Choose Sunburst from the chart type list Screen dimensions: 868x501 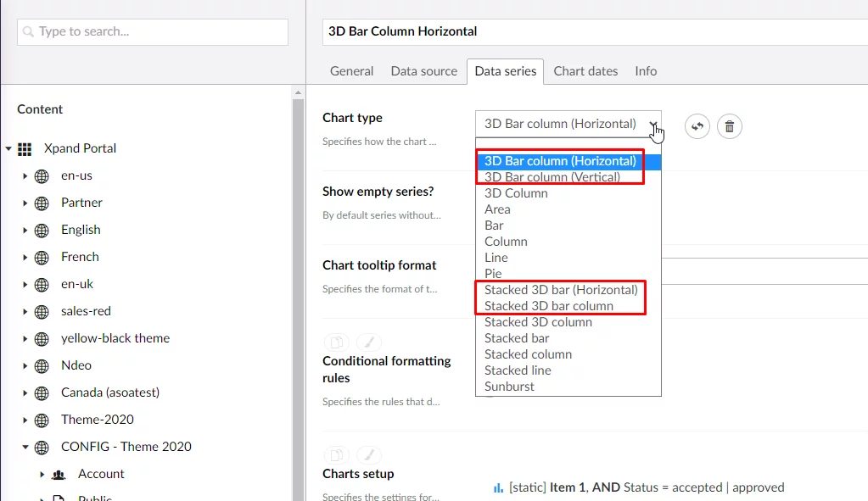[x=509, y=387]
